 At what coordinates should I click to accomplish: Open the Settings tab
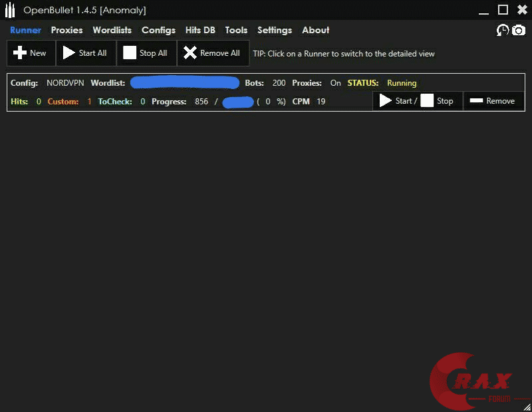click(275, 31)
